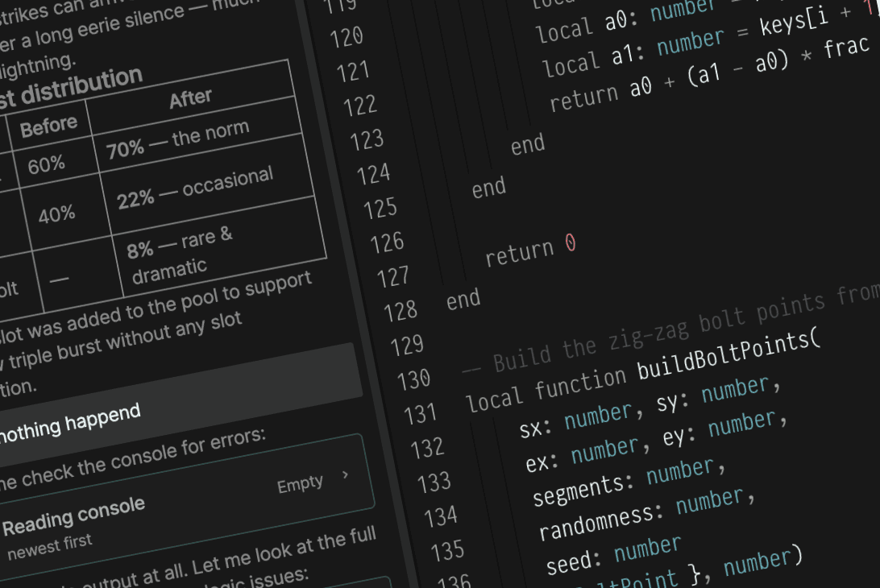Click the 'Before' table header
The height and width of the screenshot is (588, 880).
coord(48,126)
